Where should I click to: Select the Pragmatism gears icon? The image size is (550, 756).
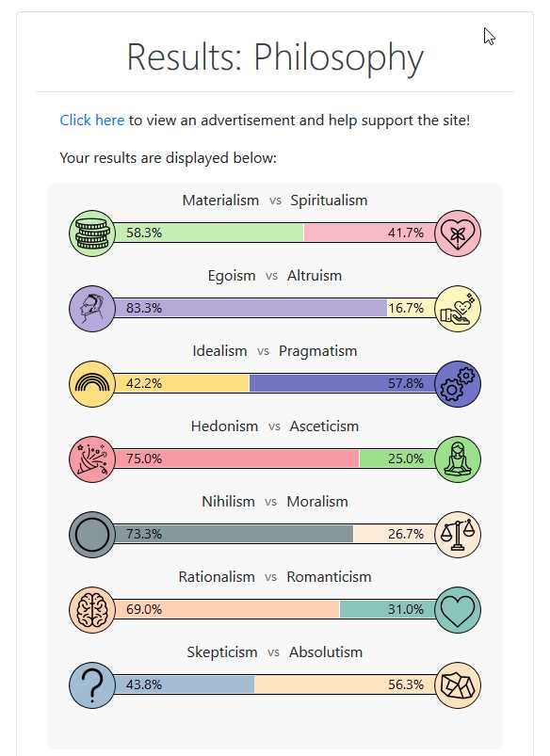click(458, 384)
